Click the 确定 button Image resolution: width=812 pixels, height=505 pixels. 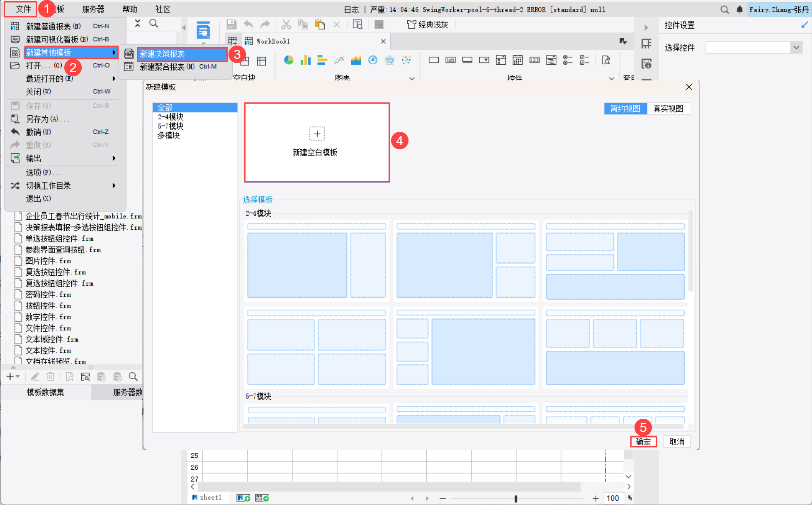coord(643,442)
